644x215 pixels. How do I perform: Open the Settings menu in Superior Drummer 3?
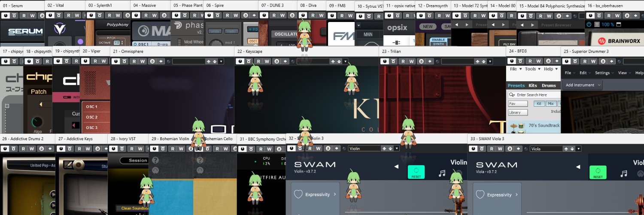(604, 73)
